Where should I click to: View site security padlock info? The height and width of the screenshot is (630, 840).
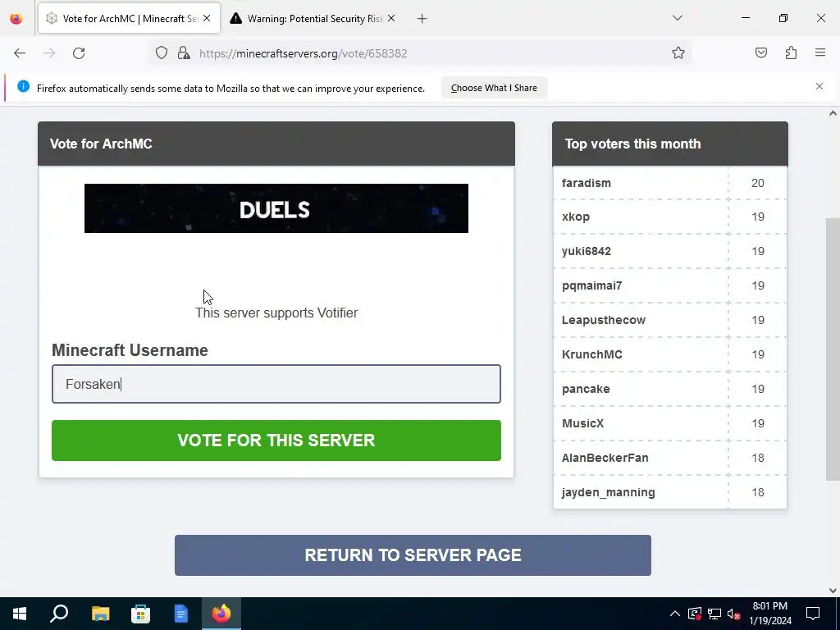coord(184,53)
